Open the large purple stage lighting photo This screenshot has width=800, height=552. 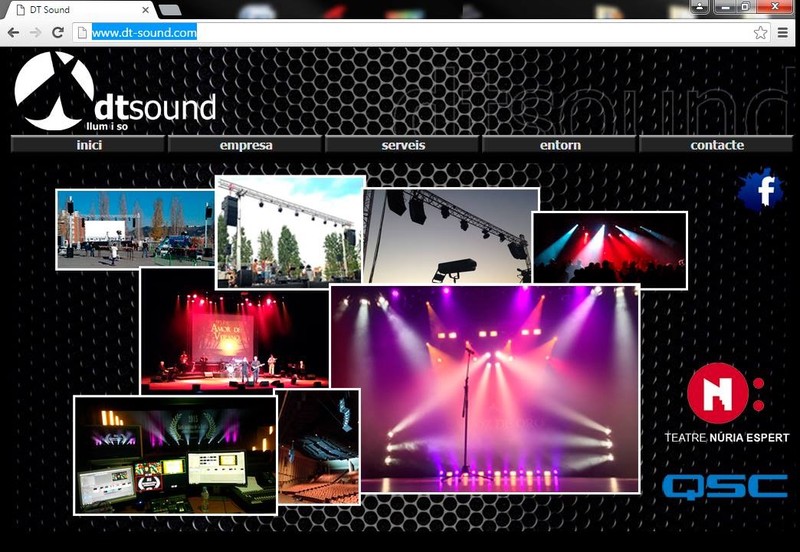[485, 388]
